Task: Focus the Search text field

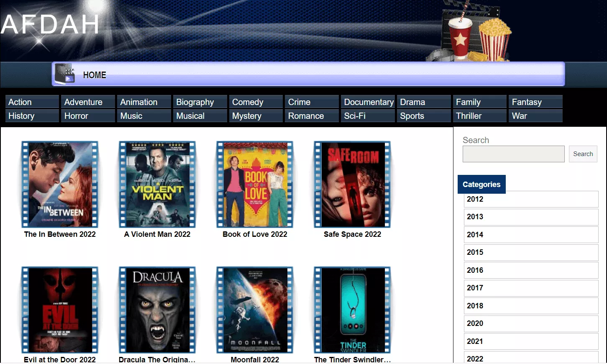Action: point(513,154)
